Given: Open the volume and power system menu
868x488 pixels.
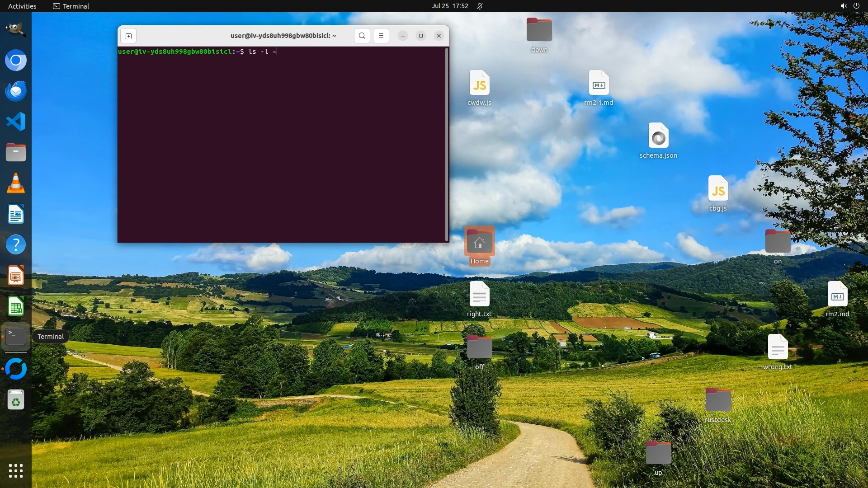Looking at the screenshot, I should click(849, 6).
